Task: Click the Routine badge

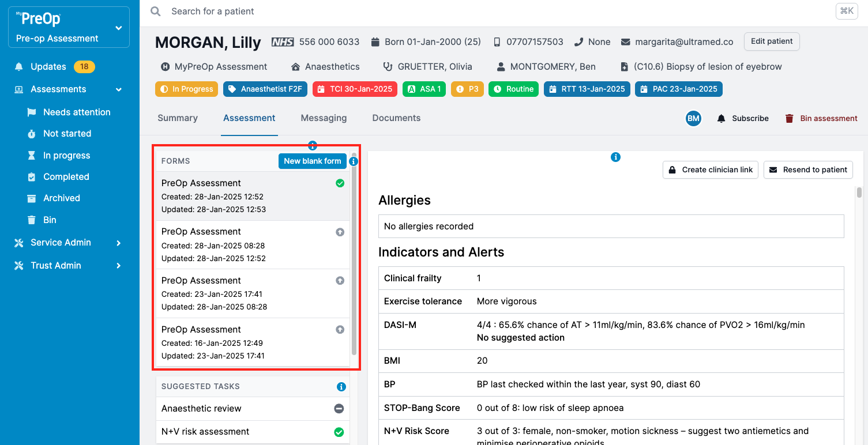Action: click(x=513, y=89)
